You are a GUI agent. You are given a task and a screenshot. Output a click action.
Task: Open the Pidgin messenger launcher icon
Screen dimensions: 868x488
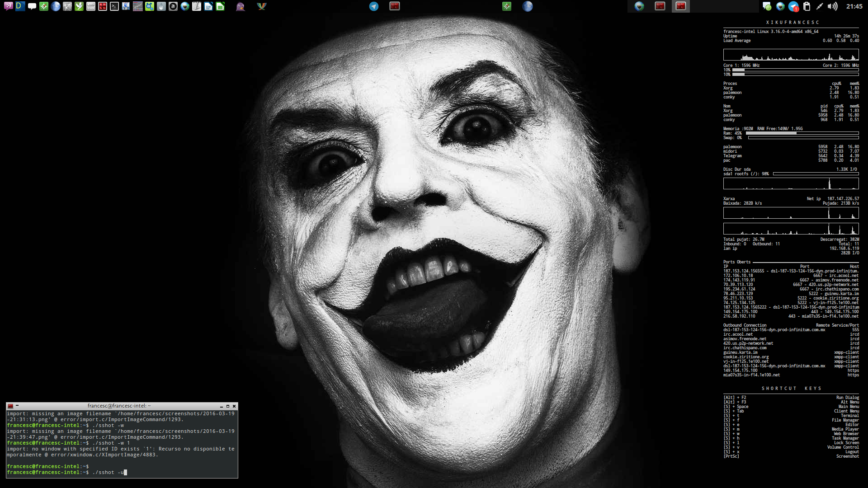pos(241,6)
